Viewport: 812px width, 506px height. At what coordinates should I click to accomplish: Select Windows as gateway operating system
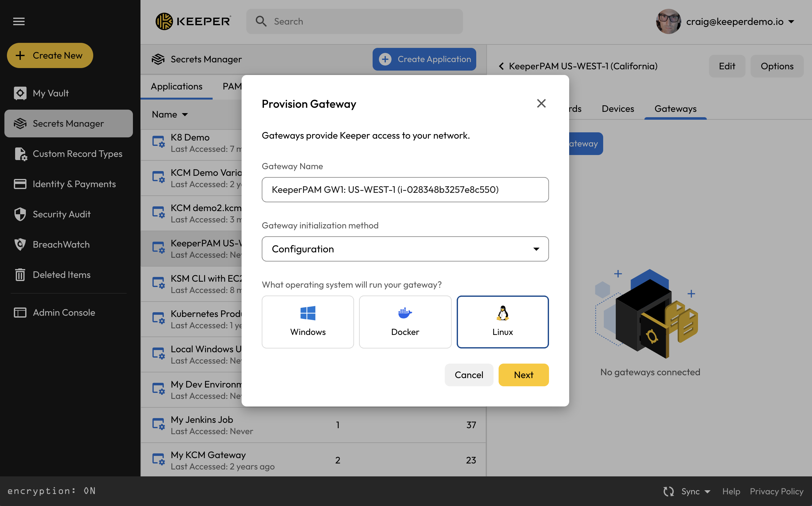click(x=307, y=322)
